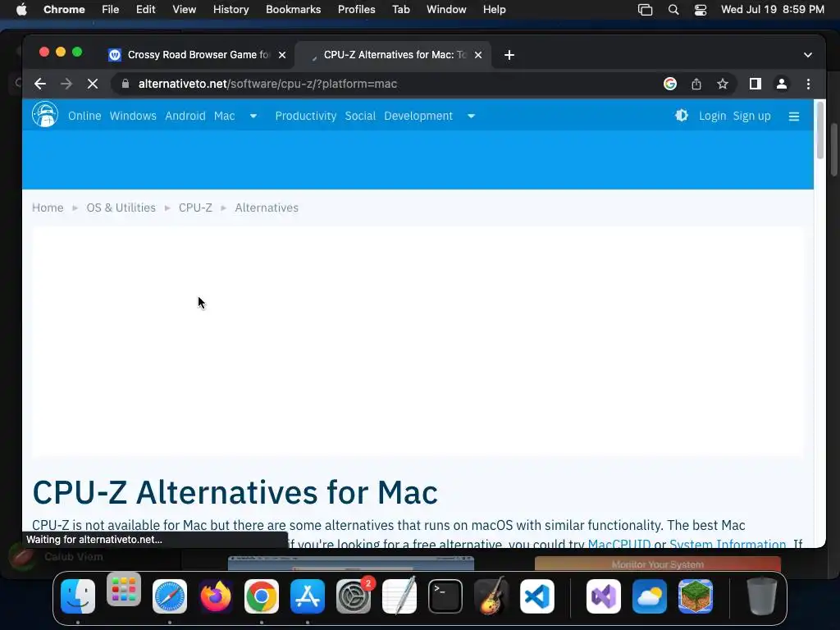
Task: Click the Login link
Action: point(713,116)
